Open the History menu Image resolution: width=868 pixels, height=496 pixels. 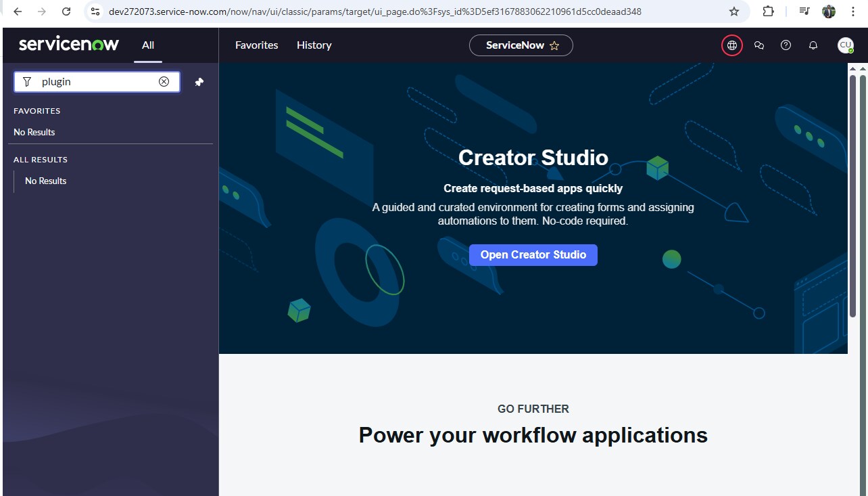[314, 45]
